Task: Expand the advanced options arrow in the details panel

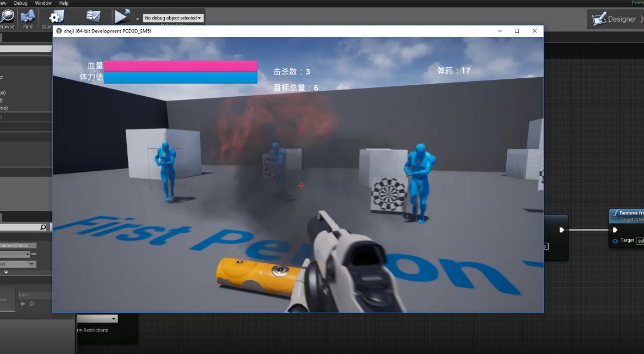Action: tap(6, 272)
